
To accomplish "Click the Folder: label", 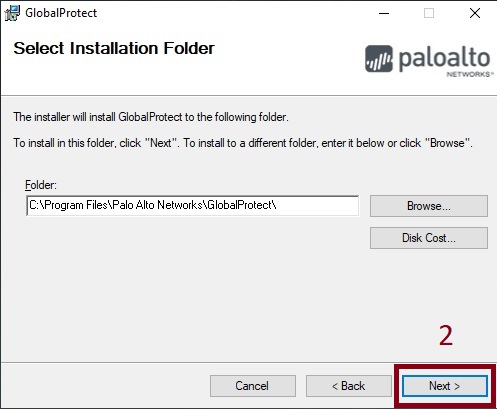I will 41,185.
